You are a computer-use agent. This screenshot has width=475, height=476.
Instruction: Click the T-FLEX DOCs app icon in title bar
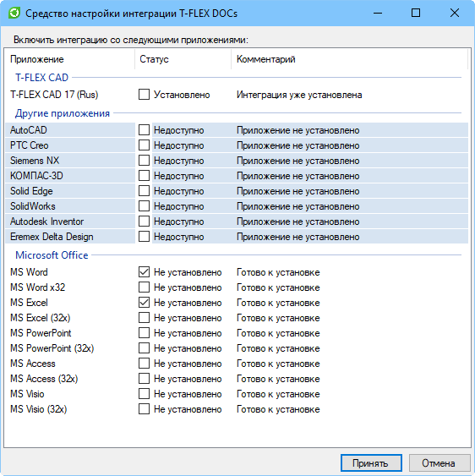14,13
